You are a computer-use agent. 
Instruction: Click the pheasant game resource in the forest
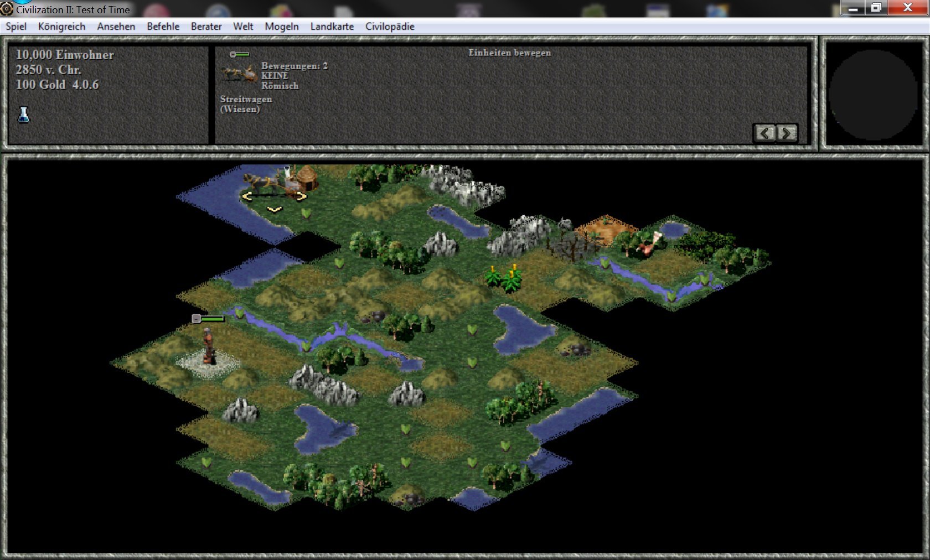click(x=649, y=243)
